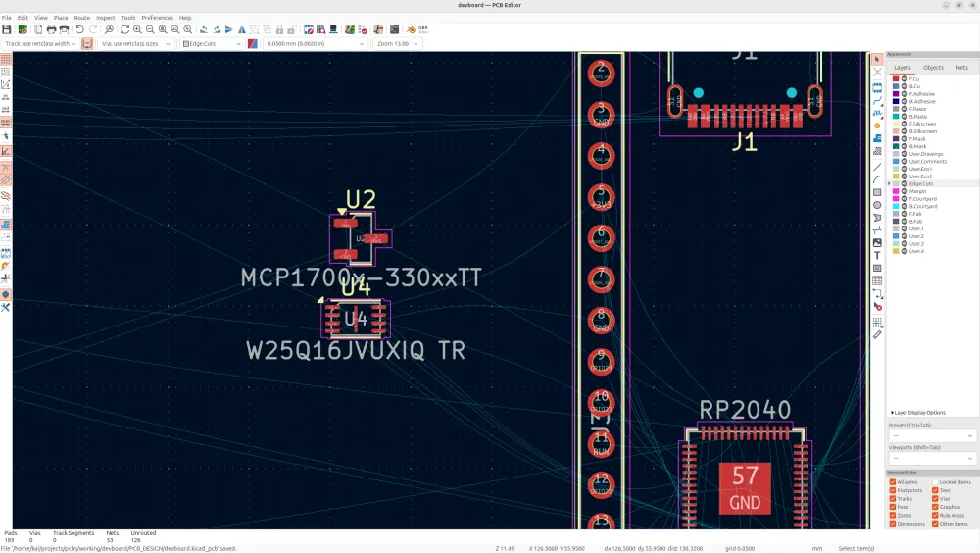Click the Save icon in the toolbar

point(7,30)
